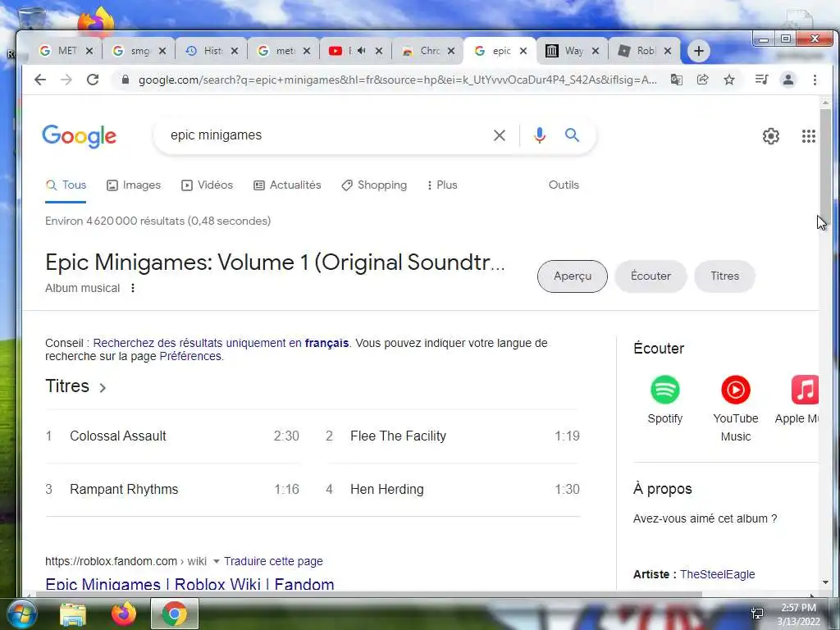Viewport: 840px width, 630px height.
Task: Click the Google logo
Action: (80, 136)
